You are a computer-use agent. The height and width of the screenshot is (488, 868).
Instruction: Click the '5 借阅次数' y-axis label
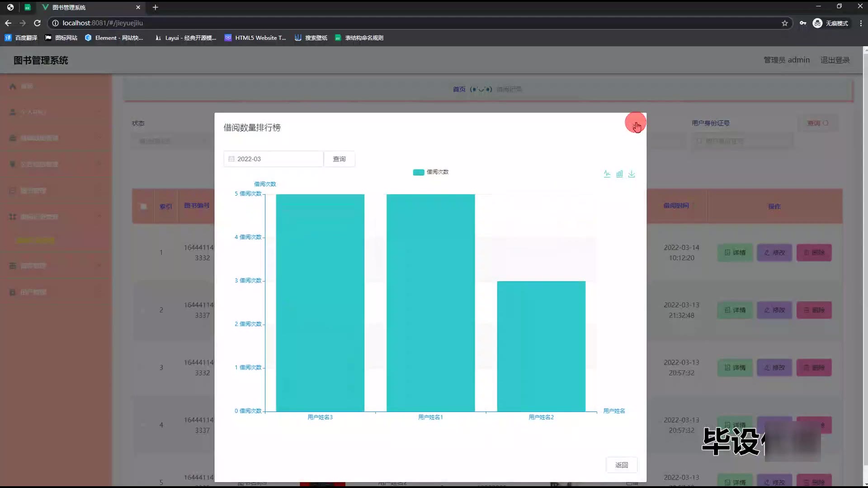248,193
